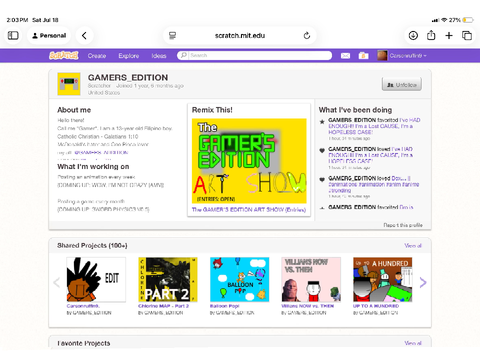Open the EDIT project thumbnail

coord(96,279)
